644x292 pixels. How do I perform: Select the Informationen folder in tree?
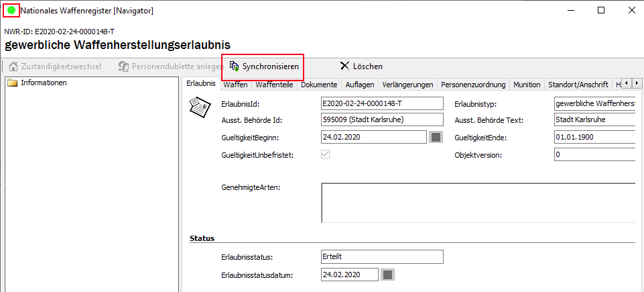43,83
